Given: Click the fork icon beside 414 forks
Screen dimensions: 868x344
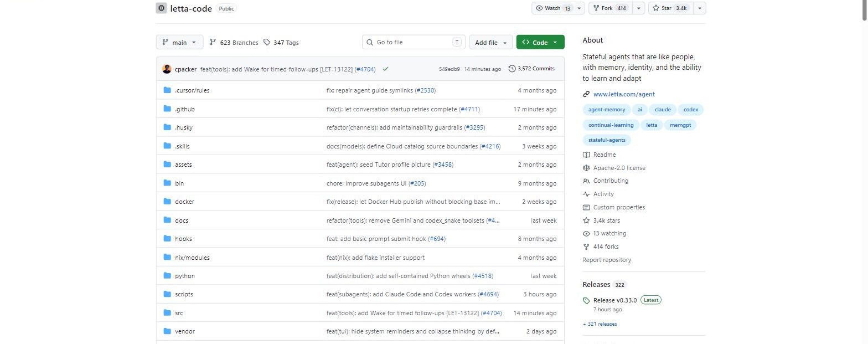Looking at the screenshot, I should click(586, 247).
